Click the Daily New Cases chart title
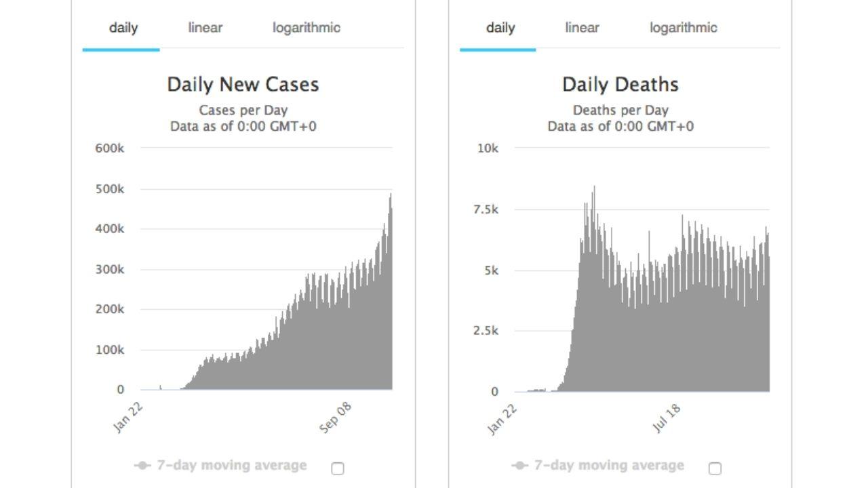This screenshot has width=868, height=488. click(243, 85)
